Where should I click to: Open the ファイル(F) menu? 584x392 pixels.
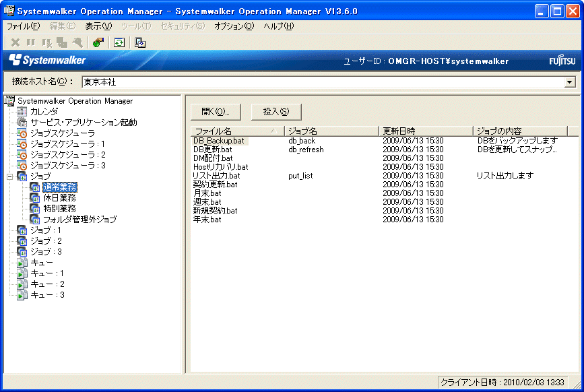(23, 26)
